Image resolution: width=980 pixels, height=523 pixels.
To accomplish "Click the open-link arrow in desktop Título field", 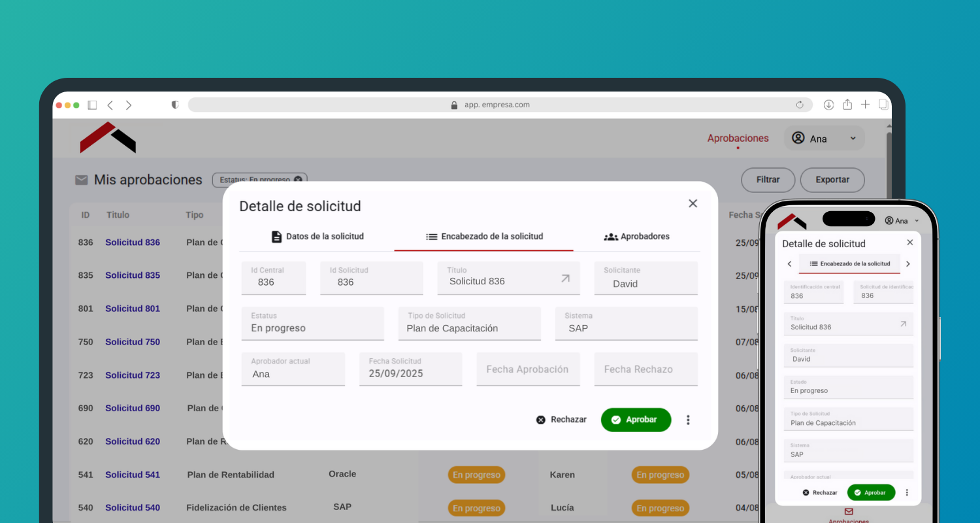I will point(566,278).
